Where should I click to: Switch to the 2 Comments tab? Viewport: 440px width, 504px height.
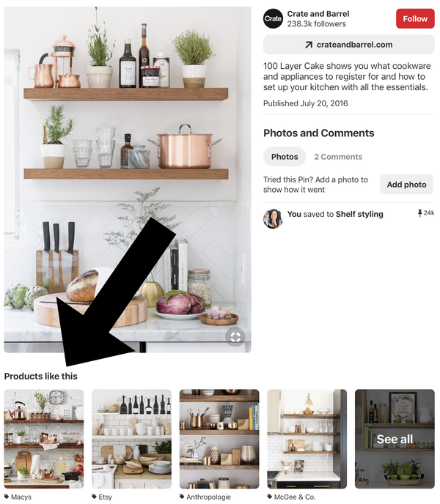338,157
